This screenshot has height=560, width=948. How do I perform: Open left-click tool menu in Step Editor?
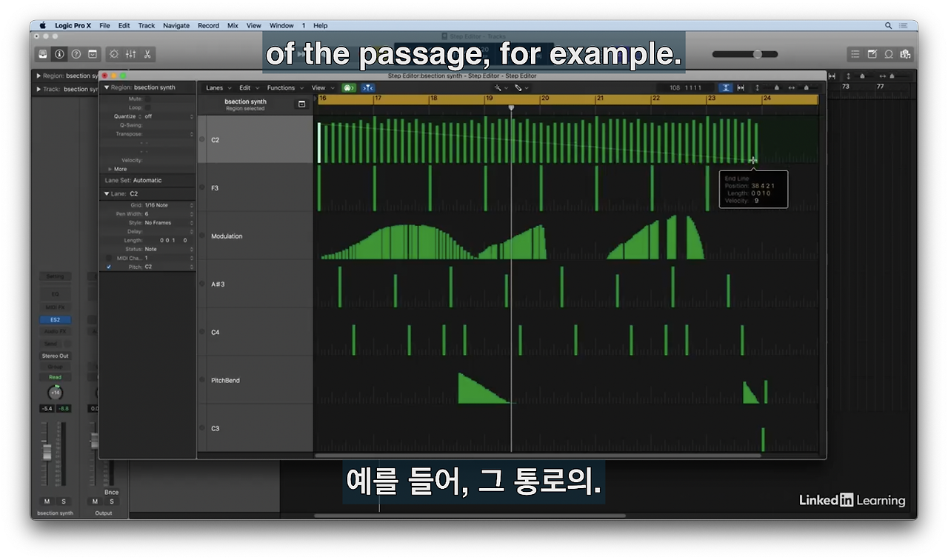[x=501, y=87]
